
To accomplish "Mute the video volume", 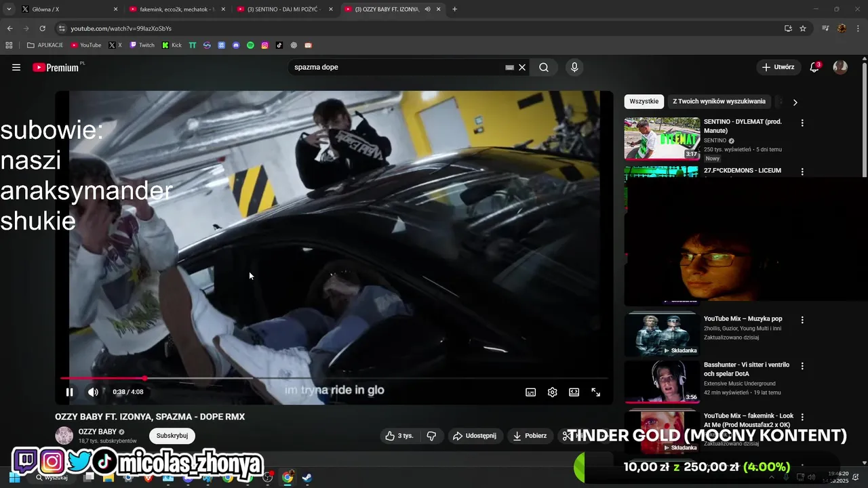I will coord(93,392).
